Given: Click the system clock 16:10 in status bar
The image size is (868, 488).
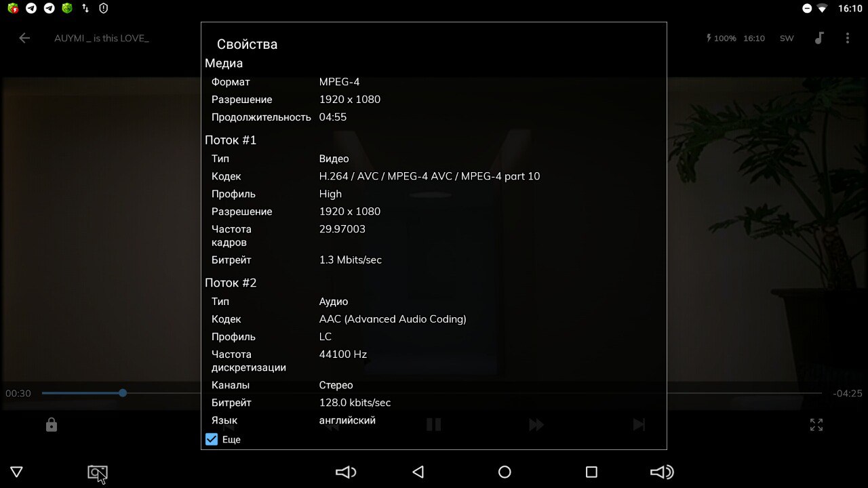Looking at the screenshot, I should click(850, 9).
